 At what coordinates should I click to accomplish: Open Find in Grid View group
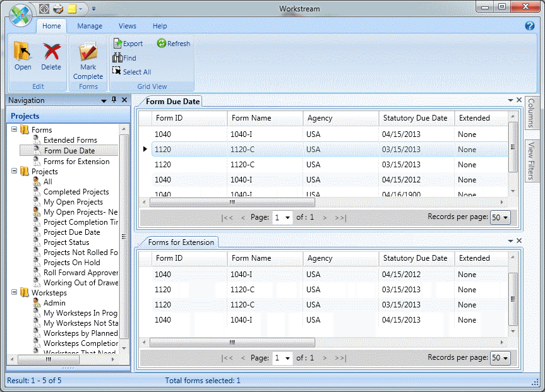(124, 57)
